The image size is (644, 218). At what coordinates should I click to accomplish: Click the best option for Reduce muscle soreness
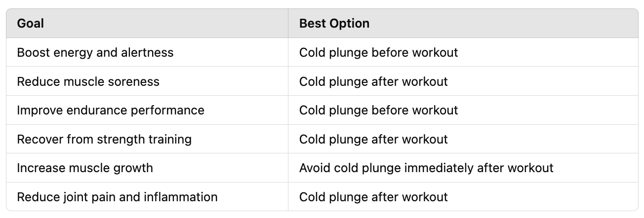(x=463, y=81)
